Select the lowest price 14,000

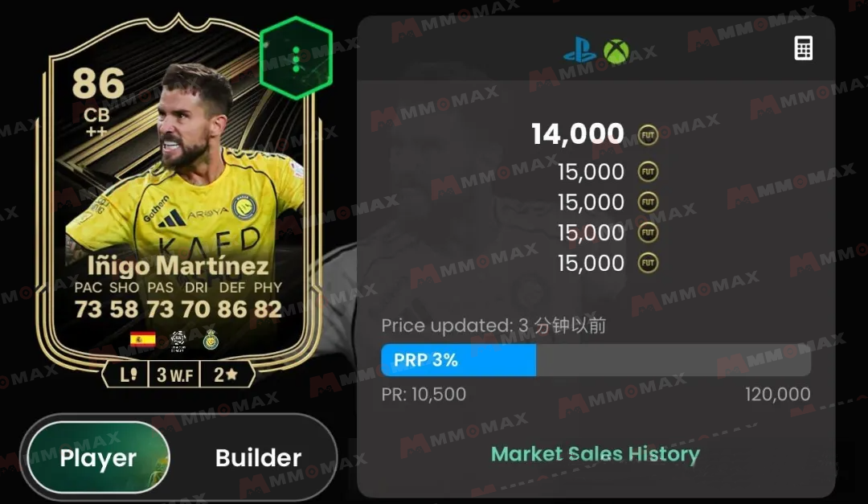577,134
